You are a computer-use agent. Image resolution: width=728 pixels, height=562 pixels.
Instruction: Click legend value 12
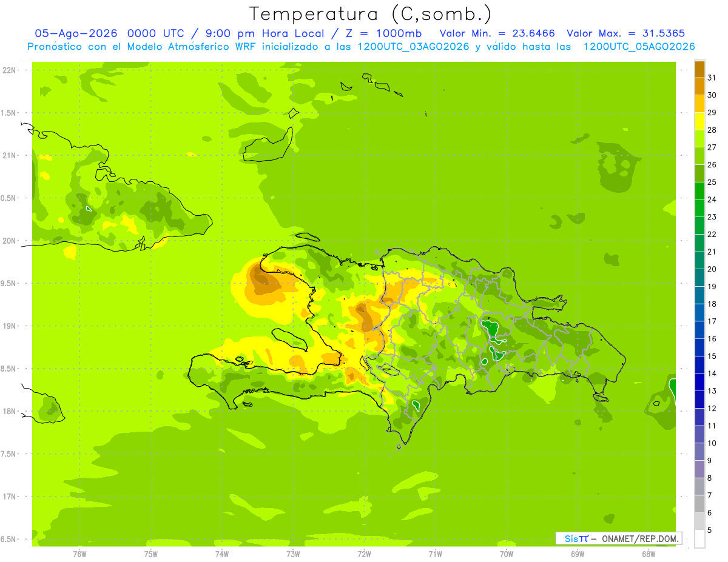(x=712, y=408)
